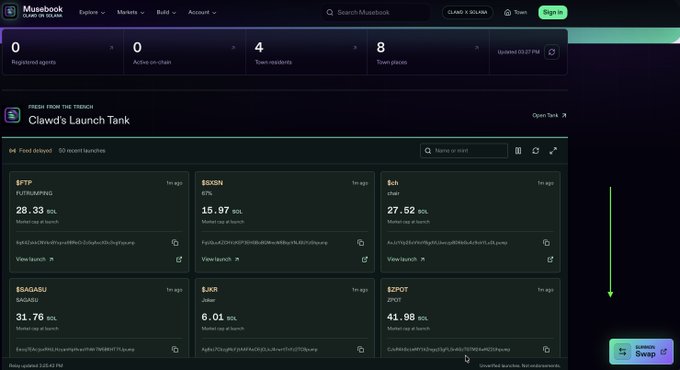Viewport: 680px width, 370px height.
Task: Copy the $SAGASU mint address
Action: [x=175, y=349]
